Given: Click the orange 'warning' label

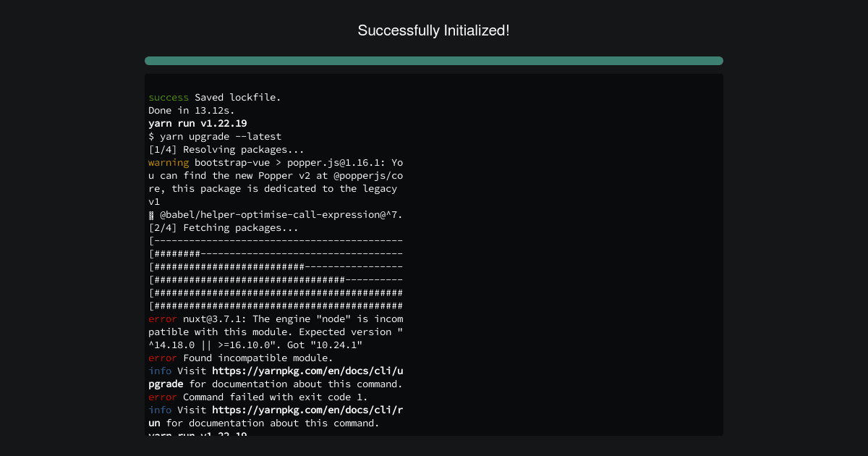Looking at the screenshot, I should (169, 162).
